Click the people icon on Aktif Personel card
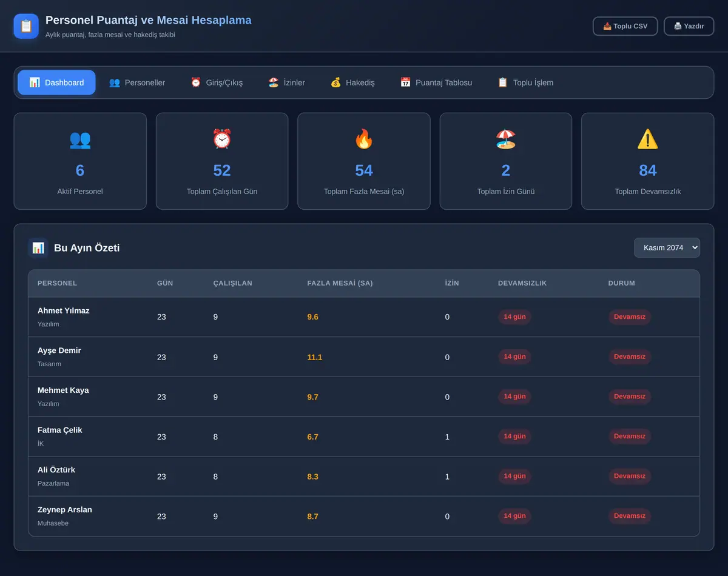Image resolution: width=728 pixels, height=576 pixels. [80, 139]
